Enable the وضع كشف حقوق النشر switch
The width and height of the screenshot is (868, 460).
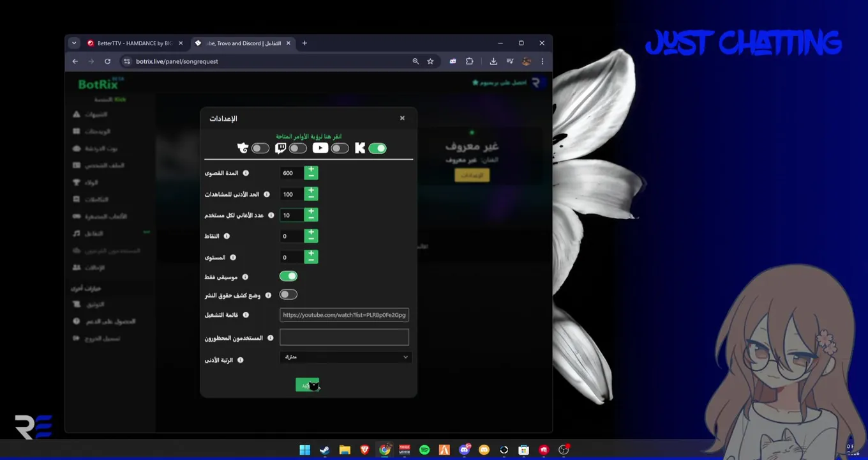click(288, 295)
